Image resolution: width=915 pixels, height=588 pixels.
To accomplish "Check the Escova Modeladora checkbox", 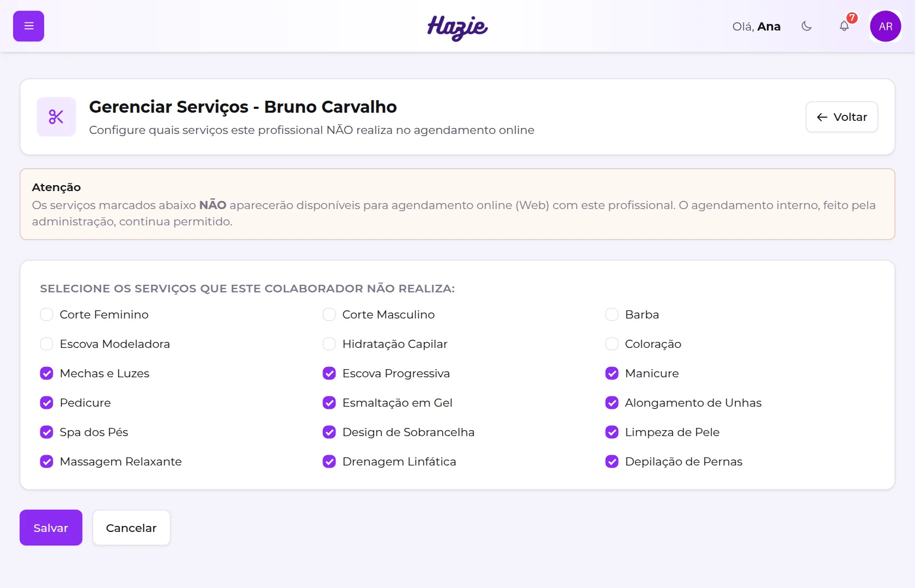I will [47, 344].
